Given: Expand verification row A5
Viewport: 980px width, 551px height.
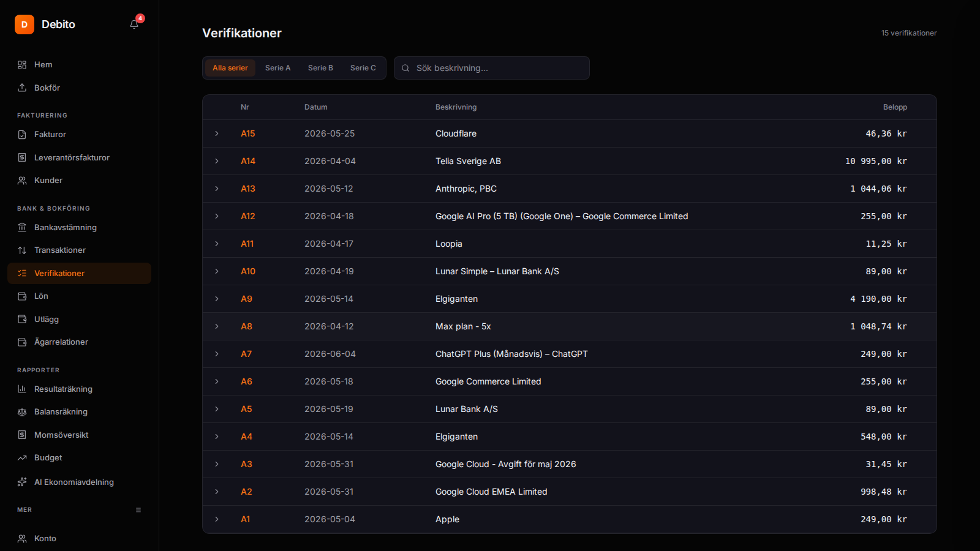Looking at the screenshot, I should 217,409.
